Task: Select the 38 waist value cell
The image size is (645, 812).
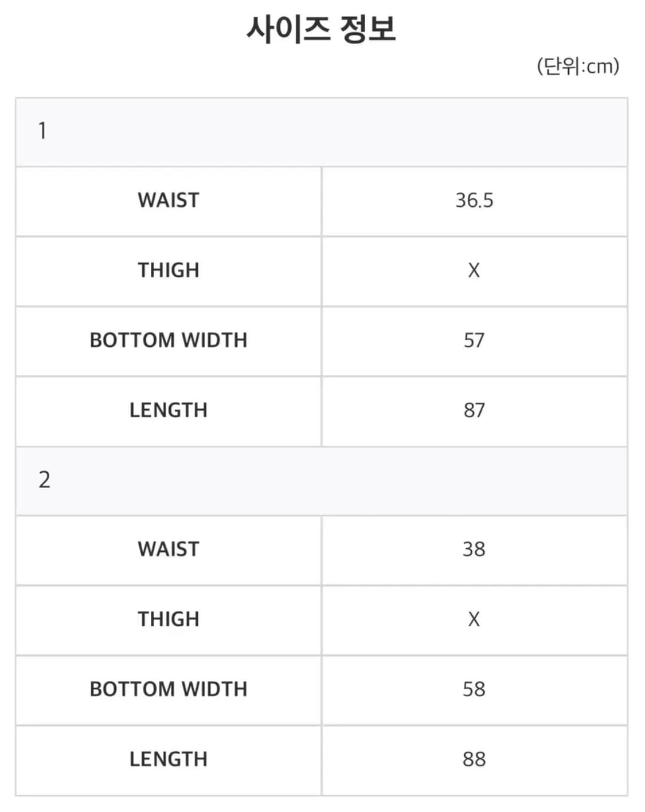Action: tap(474, 550)
